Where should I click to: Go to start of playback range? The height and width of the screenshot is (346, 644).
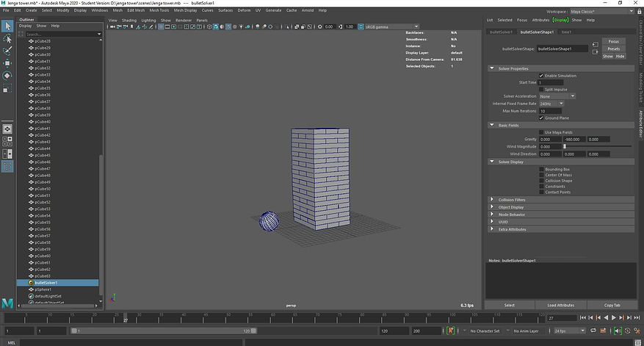point(583,317)
